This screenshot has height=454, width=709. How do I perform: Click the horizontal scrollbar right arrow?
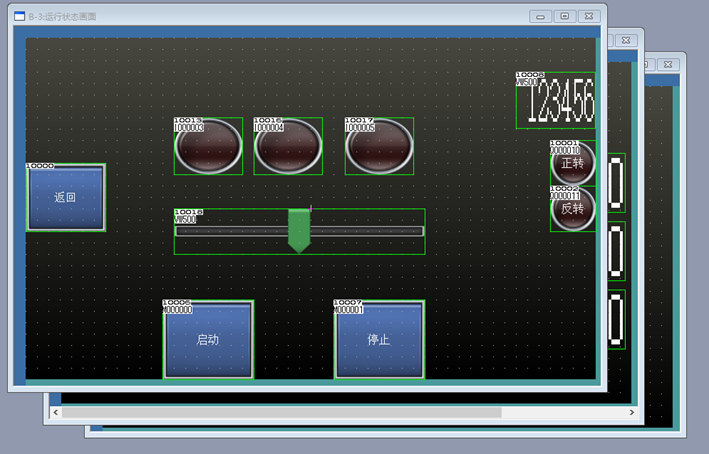click(631, 412)
